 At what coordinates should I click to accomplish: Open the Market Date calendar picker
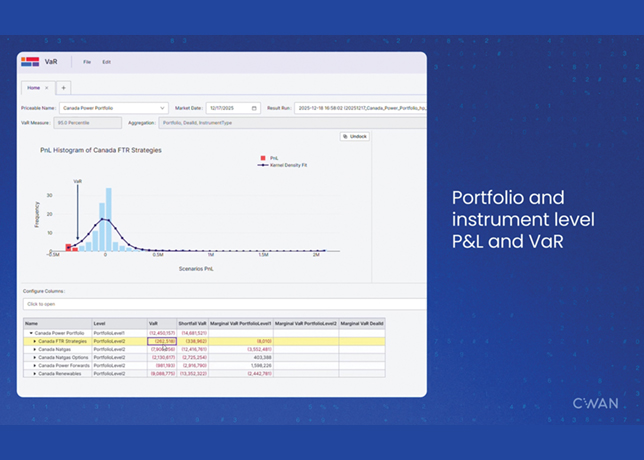pos(254,108)
